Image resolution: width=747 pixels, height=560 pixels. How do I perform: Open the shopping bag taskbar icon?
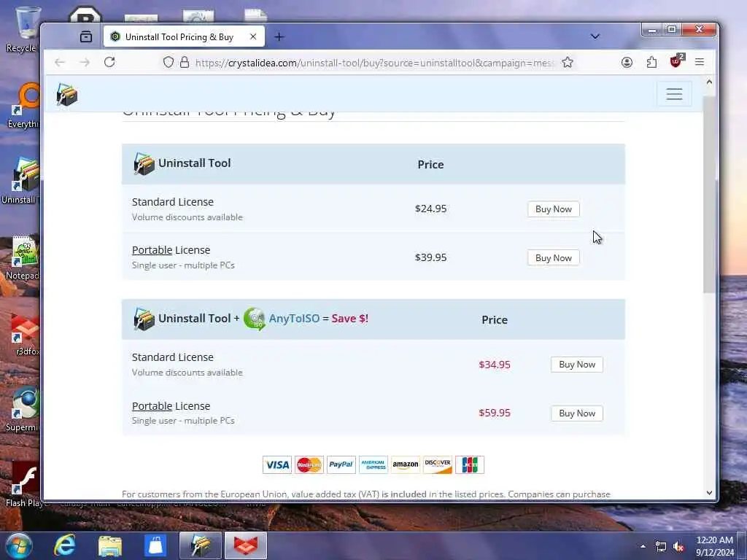pos(155,545)
